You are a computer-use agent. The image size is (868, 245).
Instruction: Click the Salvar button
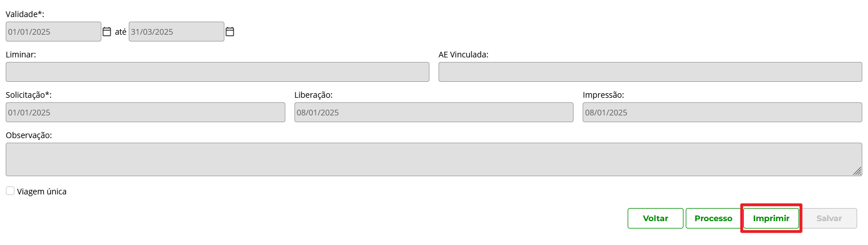[829, 218]
